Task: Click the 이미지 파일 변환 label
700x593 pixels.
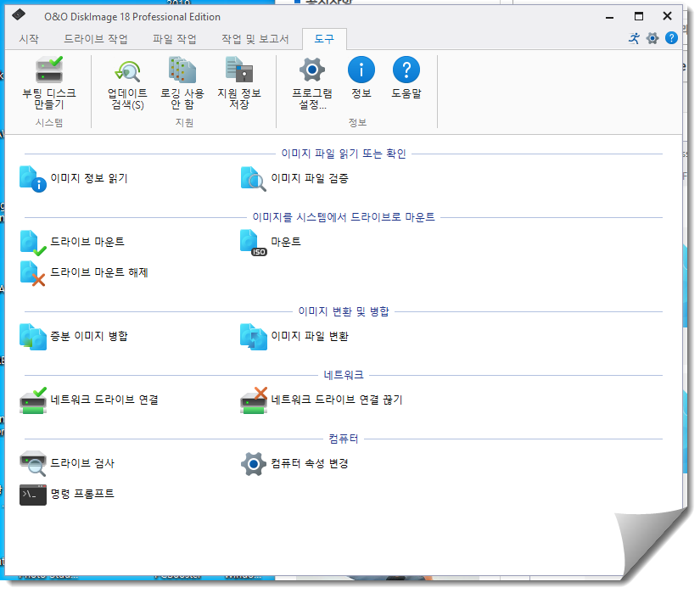Action: click(310, 336)
